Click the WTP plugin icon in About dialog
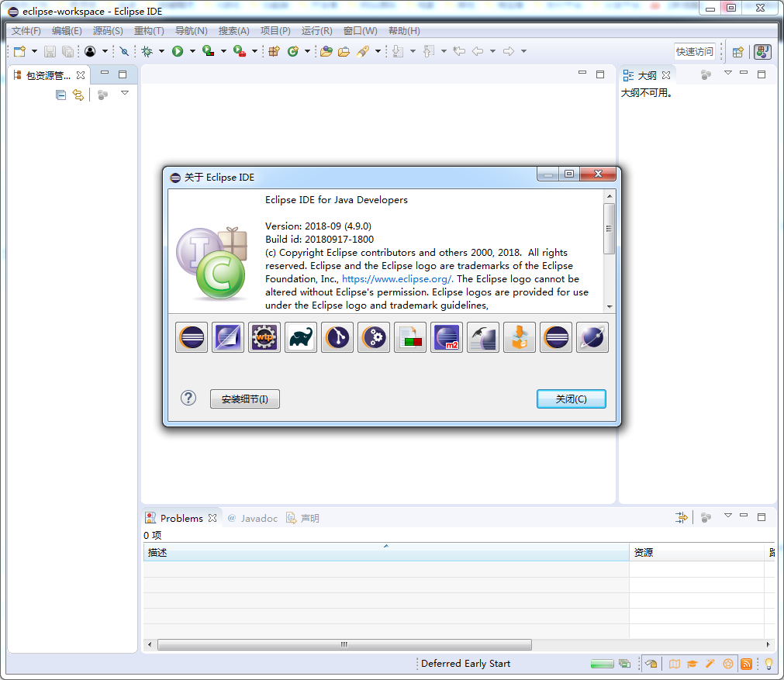The height and width of the screenshot is (680, 784). coord(264,337)
